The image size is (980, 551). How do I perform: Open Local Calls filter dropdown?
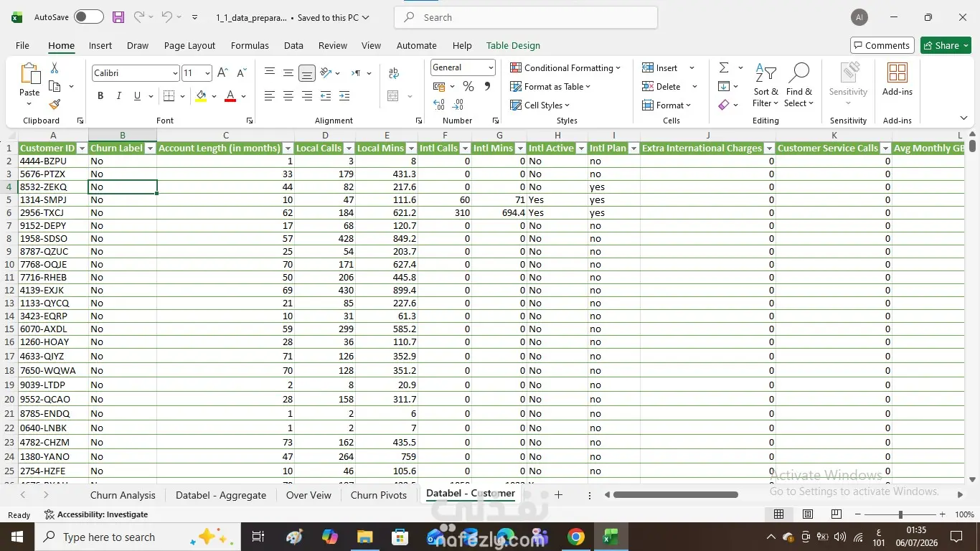pos(349,149)
